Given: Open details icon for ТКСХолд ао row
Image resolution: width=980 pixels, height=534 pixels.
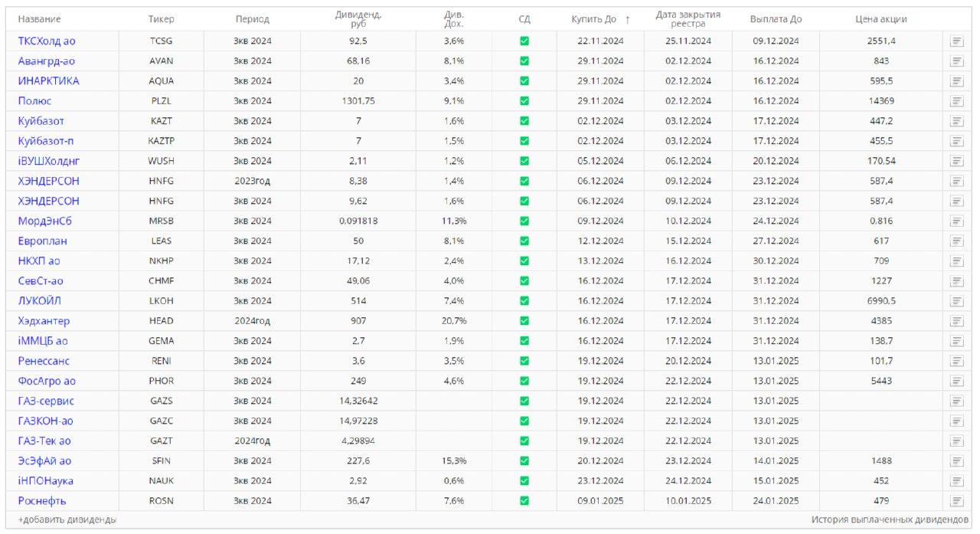Looking at the screenshot, I should (x=956, y=41).
